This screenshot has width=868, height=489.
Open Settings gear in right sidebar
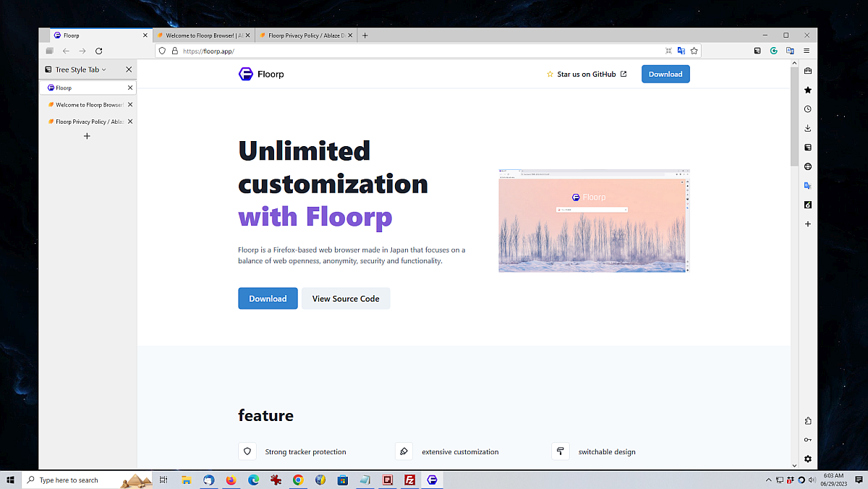pyautogui.click(x=808, y=459)
